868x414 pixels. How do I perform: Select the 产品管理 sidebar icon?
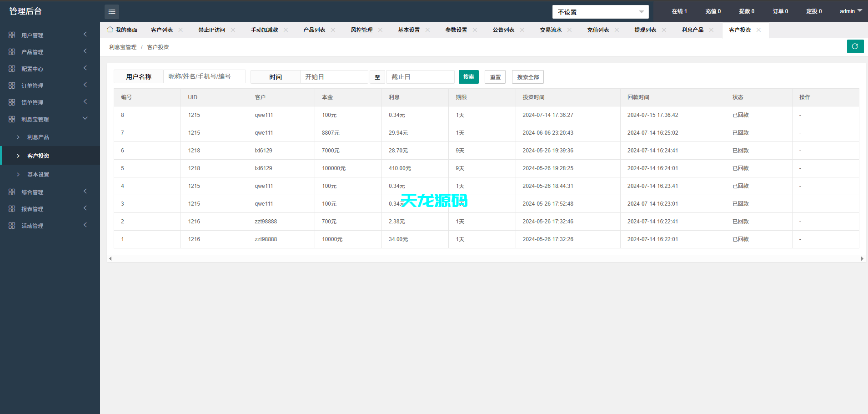tap(12, 51)
